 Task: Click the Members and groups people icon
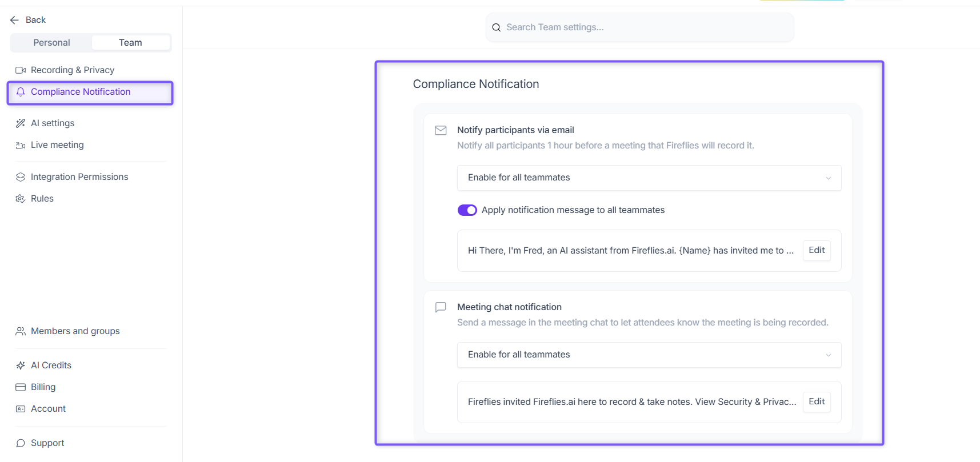click(21, 331)
